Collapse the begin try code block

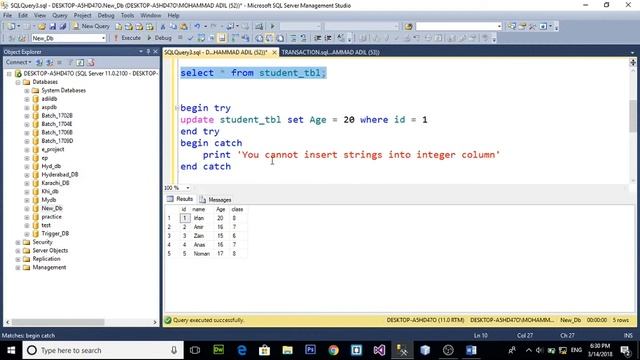[x=177, y=108]
